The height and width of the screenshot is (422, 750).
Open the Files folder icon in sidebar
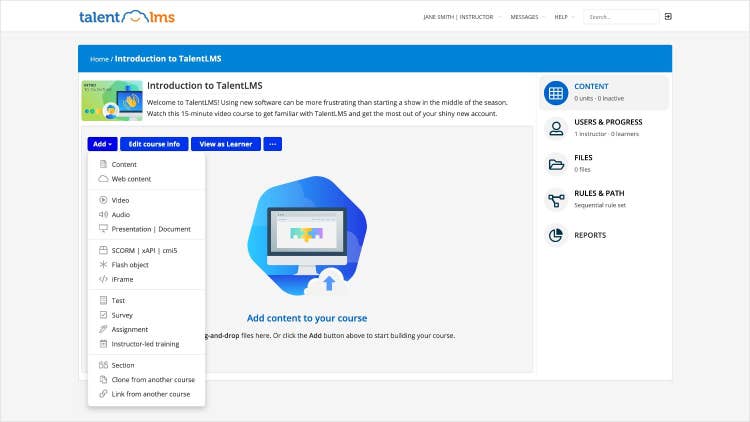point(556,164)
